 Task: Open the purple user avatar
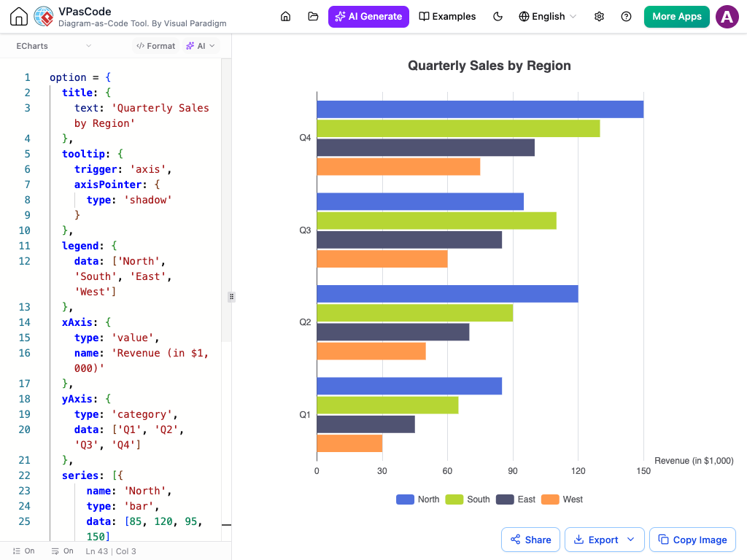(x=727, y=17)
